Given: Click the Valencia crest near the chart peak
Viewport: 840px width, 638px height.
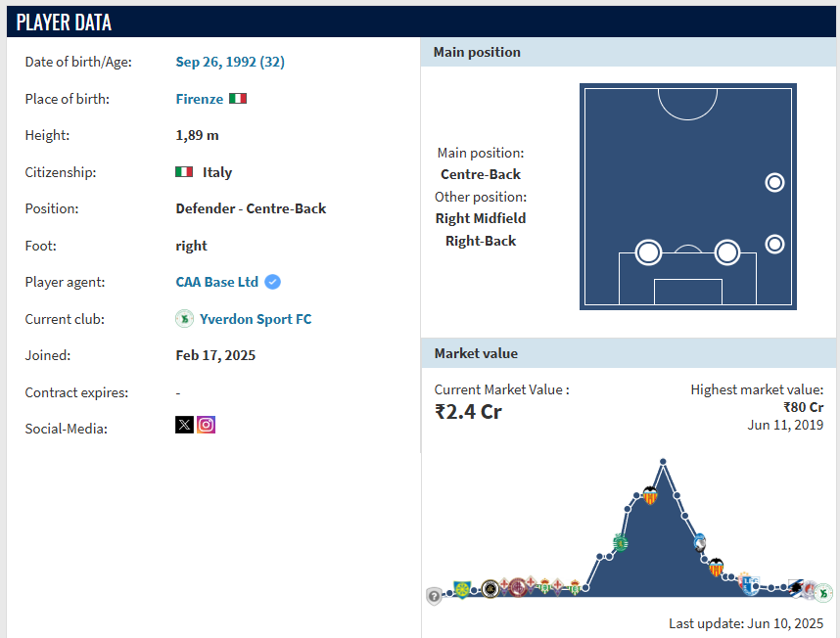Looking at the screenshot, I should [650, 496].
